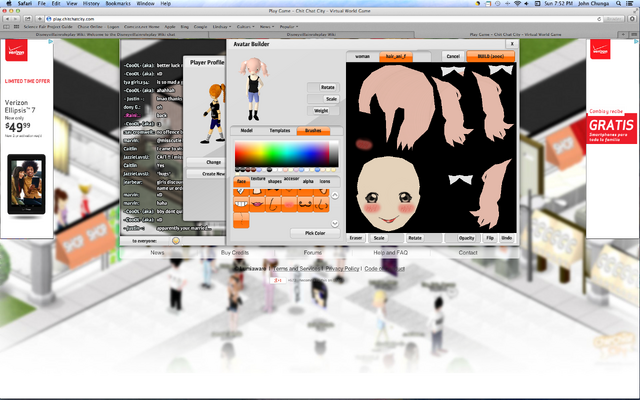Switch to the hair texture tab

point(396,56)
